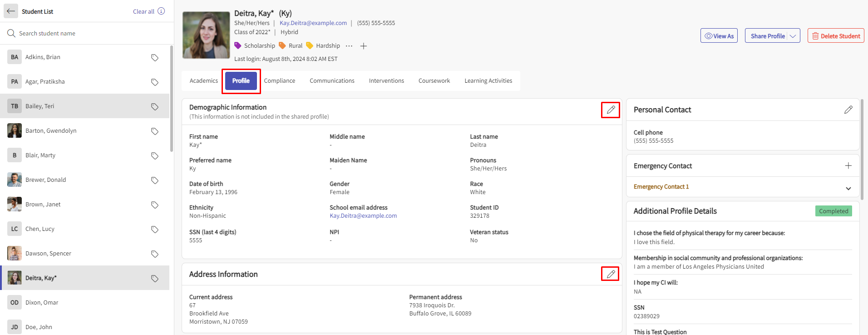Image resolution: width=868 pixels, height=335 pixels.
Task: Click the Scholarship tag label
Action: (x=259, y=46)
